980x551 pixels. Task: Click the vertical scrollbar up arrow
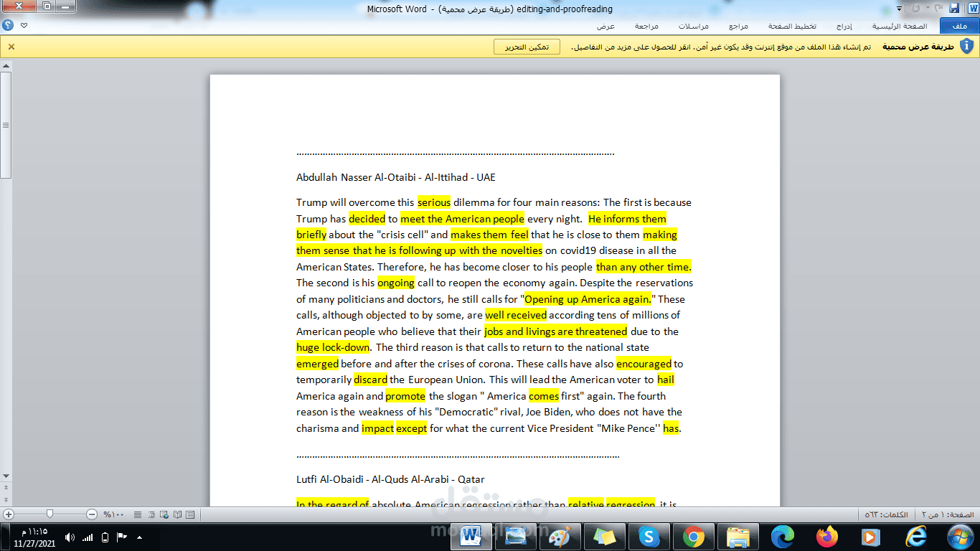[x=6, y=66]
